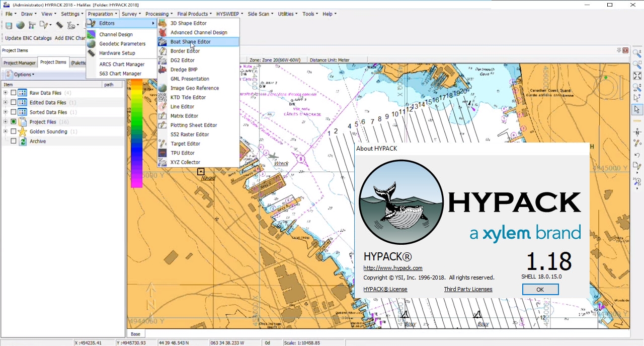
Task: Open the HYSWEEP menu
Action: click(230, 14)
